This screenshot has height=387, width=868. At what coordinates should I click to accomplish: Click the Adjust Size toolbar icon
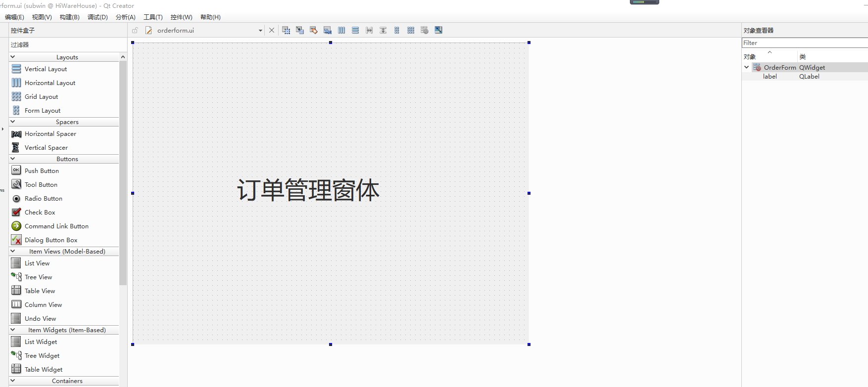tap(438, 30)
